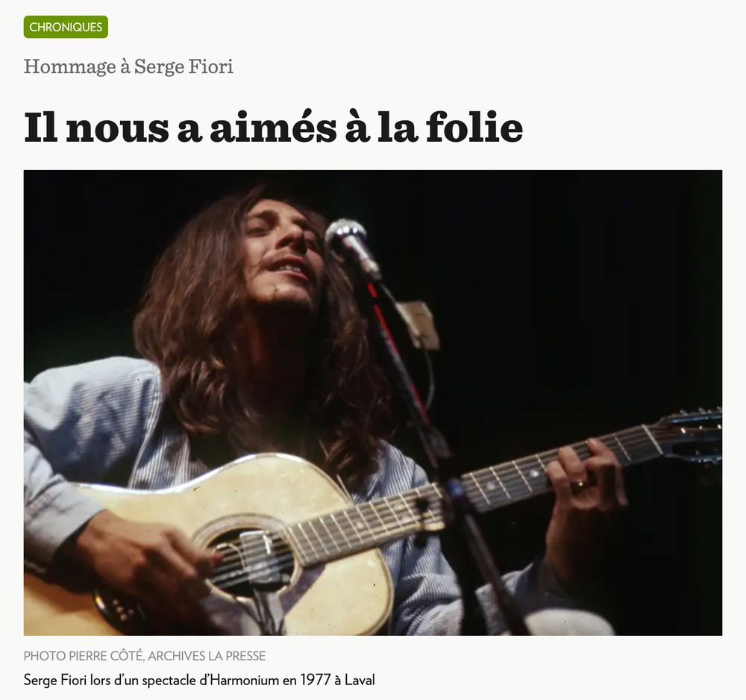Click the singer's face in the concert photo
Screen dimensions: 746x700
coord(282,252)
